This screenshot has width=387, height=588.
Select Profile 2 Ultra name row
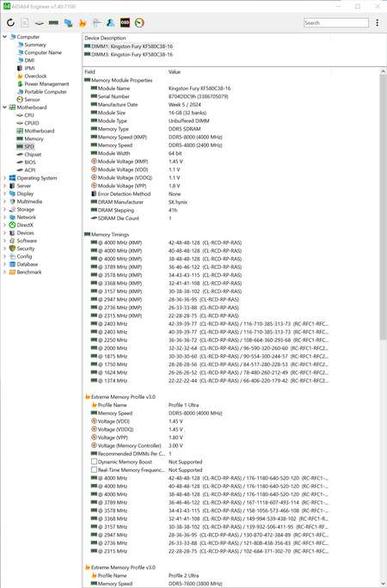coord(206,576)
